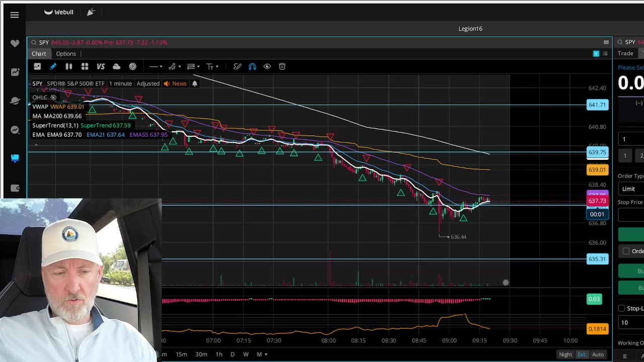Click the VS compare icon
The image size is (644, 362).
(x=101, y=66)
